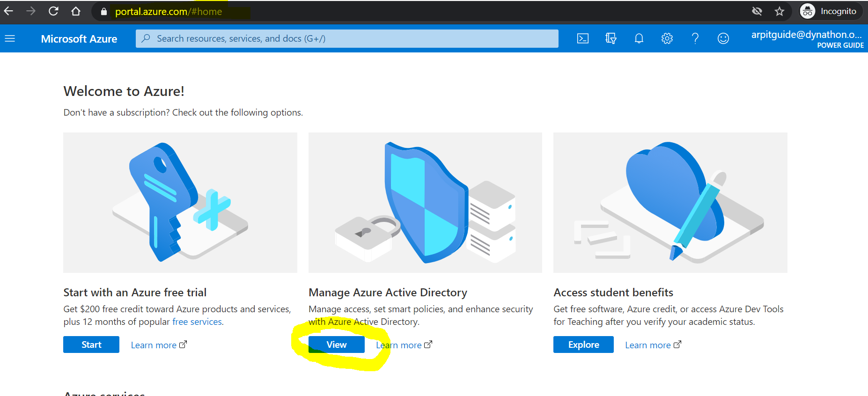Click the browser home icon
This screenshot has height=396, width=868.
76,11
